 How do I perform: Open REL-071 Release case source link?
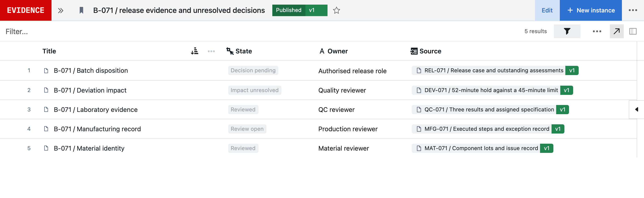pyautogui.click(x=494, y=70)
